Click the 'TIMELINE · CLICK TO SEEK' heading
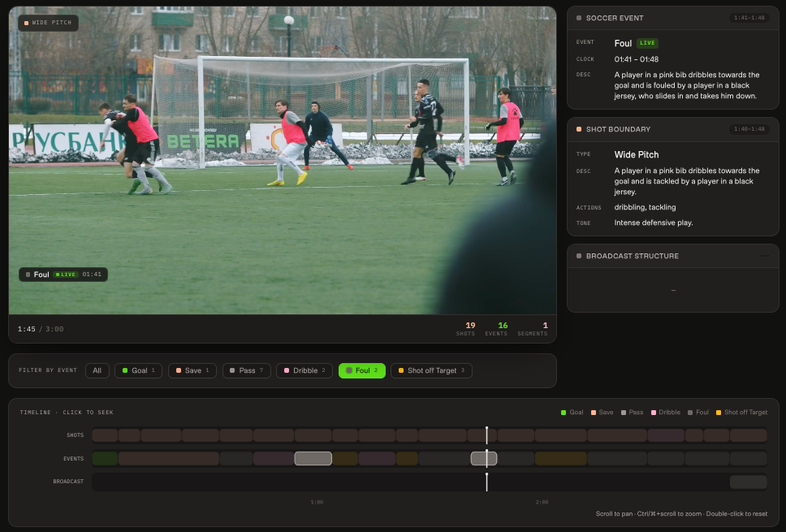The image size is (786, 532). pyautogui.click(x=67, y=413)
